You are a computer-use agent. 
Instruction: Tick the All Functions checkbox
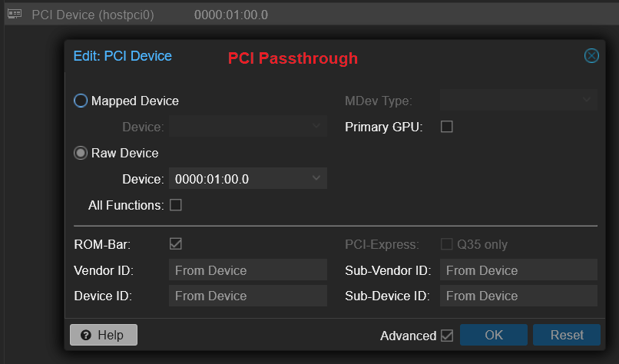175,205
